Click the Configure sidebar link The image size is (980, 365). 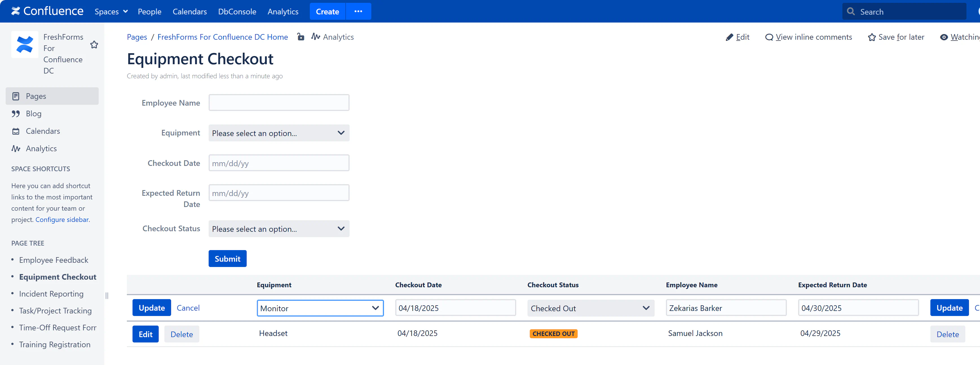[62, 219]
